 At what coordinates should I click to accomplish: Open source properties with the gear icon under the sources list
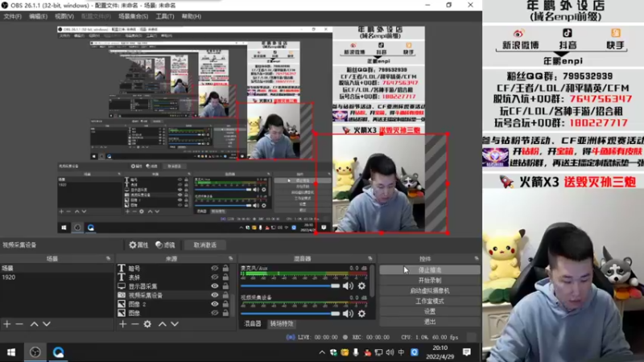147,324
